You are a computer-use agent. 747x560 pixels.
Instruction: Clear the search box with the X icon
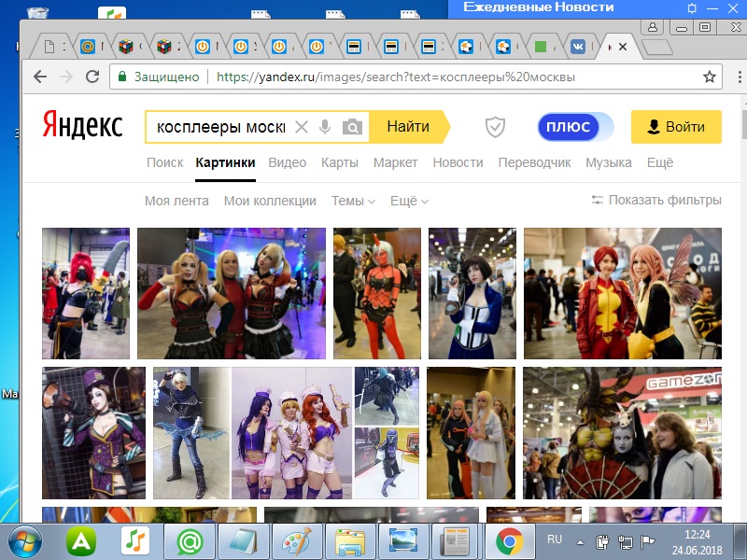point(301,127)
